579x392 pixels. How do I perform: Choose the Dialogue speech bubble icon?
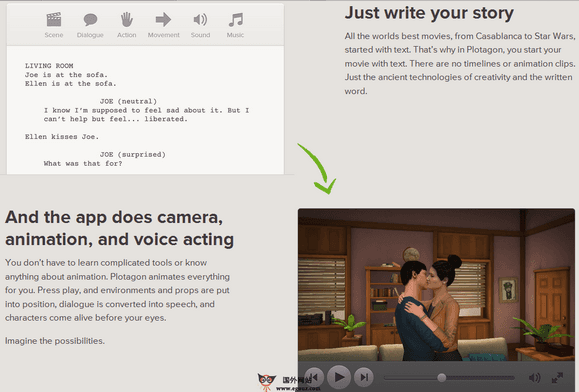tap(90, 20)
